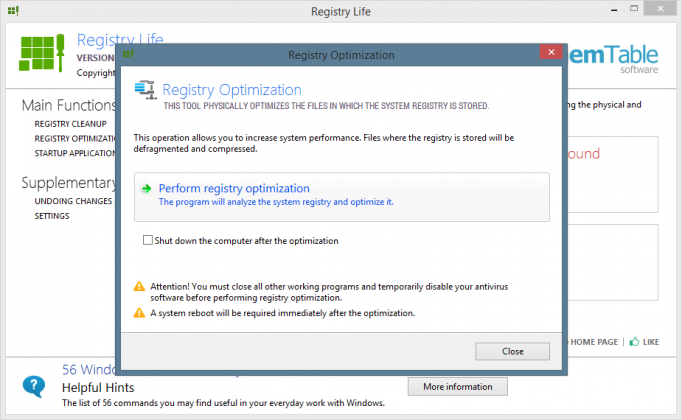Start Perform registry optimization
Image resolution: width=682 pixels, height=420 pixels.
click(341, 197)
